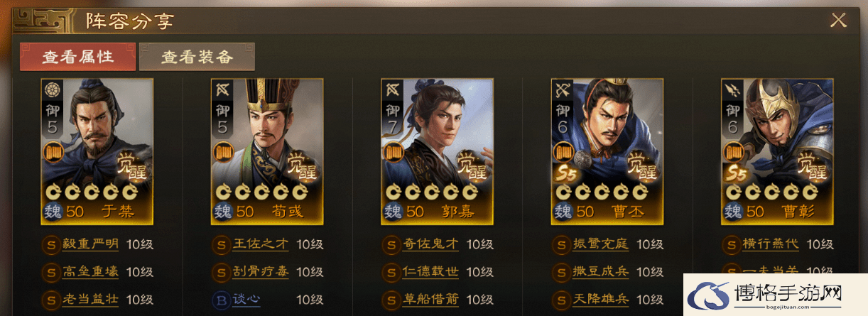Switch to 查看属性 tab

pos(78,57)
